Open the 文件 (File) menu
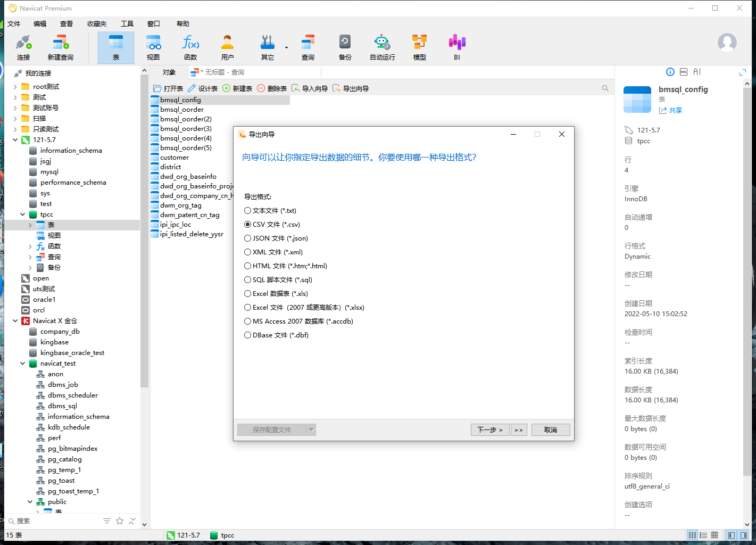The width and height of the screenshot is (756, 545). point(14,23)
